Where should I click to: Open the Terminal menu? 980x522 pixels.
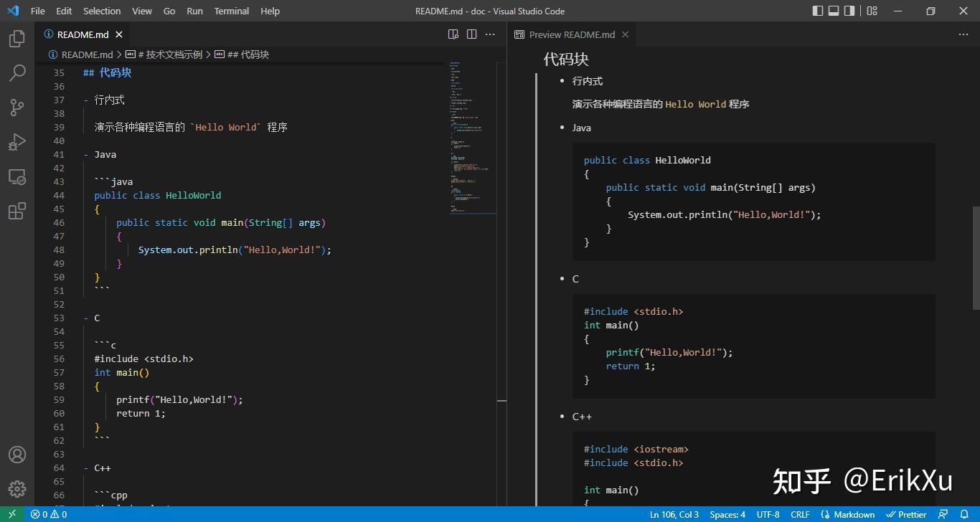tap(231, 11)
